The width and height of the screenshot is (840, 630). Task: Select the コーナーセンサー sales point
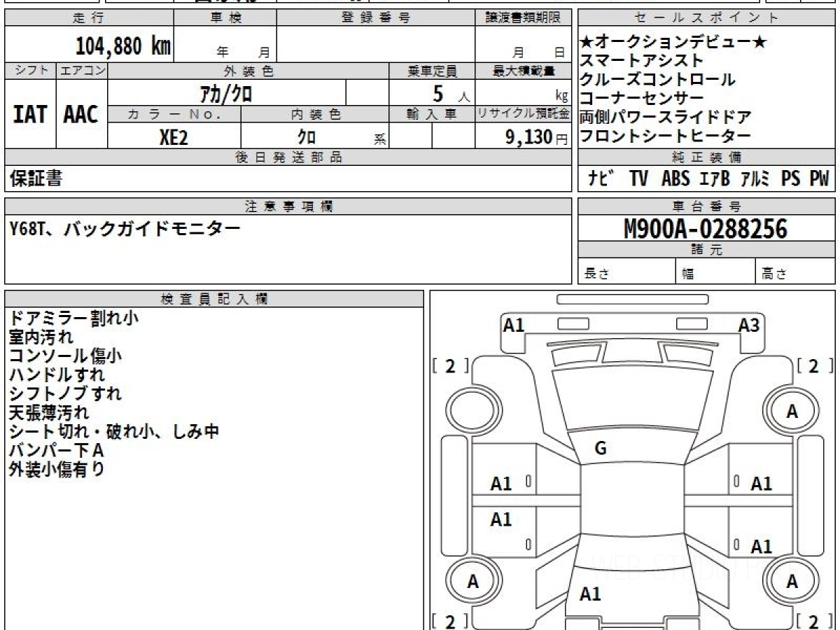[x=642, y=99]
